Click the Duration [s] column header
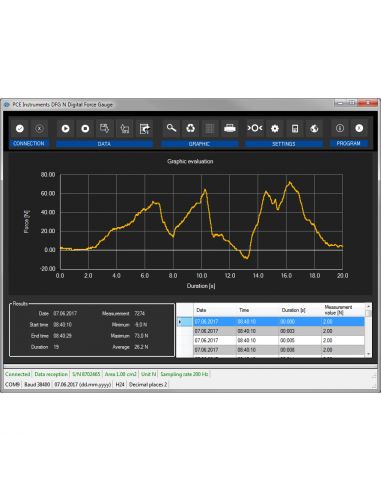Image resolution: width=381 pixels, height=492 pixels. tap(300, 310)
